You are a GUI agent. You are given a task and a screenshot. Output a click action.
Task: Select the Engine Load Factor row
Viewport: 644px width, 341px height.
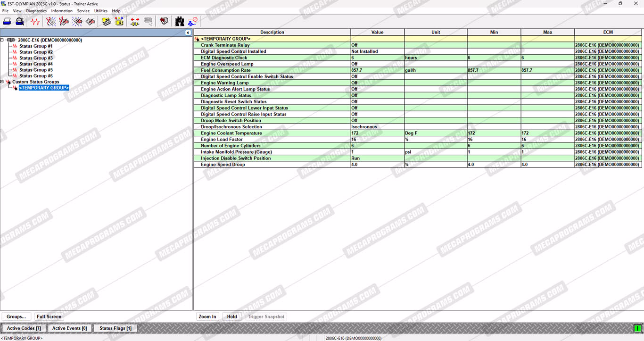pyautogui.click(x=418, y=140)
